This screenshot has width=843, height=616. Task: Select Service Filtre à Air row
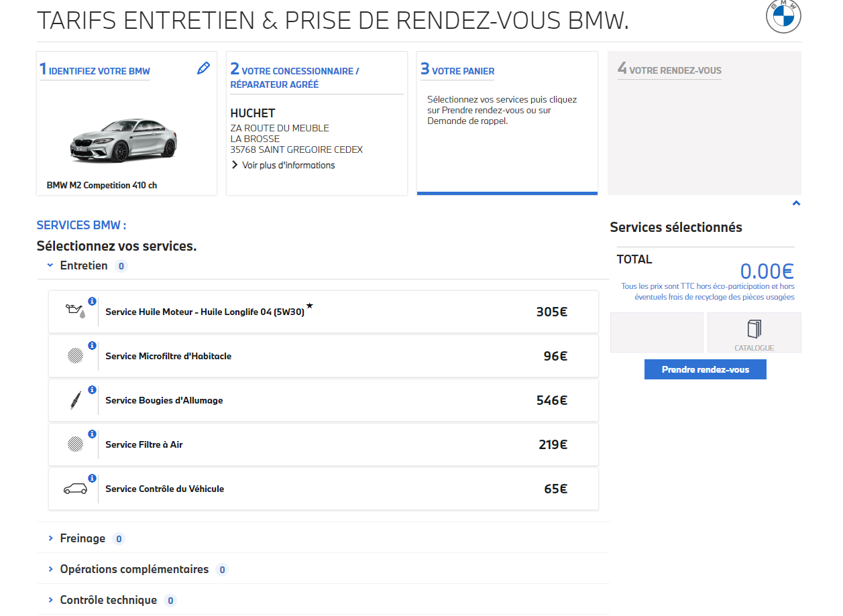click(323, 444)
